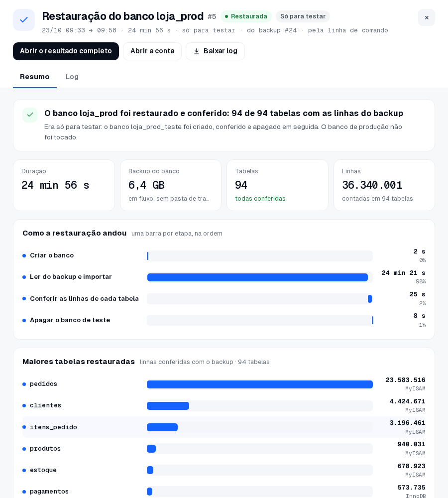This screenshot has height=498, width=448.
Task: Click the progress bar for Criar o banco
Action: (x=260, y=256)
